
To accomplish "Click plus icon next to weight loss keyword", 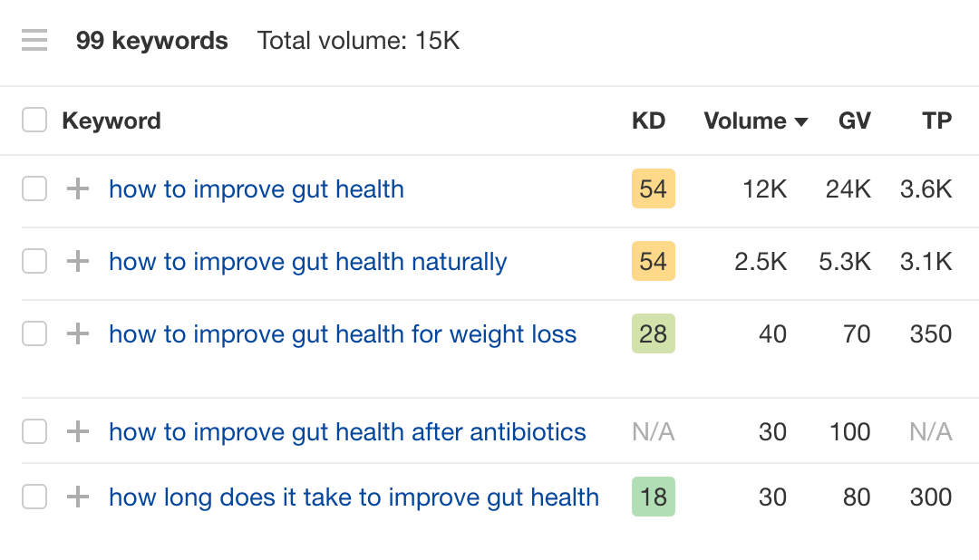I will (79, 334).
